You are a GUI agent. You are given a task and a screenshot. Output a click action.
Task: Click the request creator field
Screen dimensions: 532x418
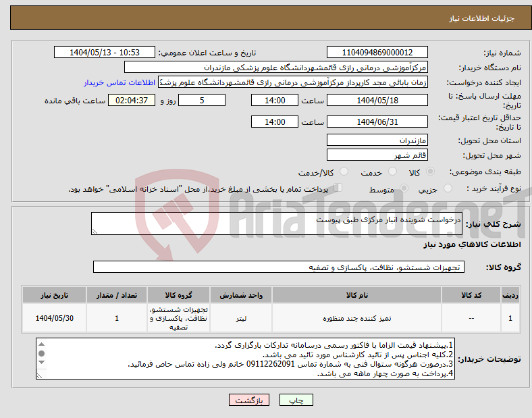[x=293, y=82]
